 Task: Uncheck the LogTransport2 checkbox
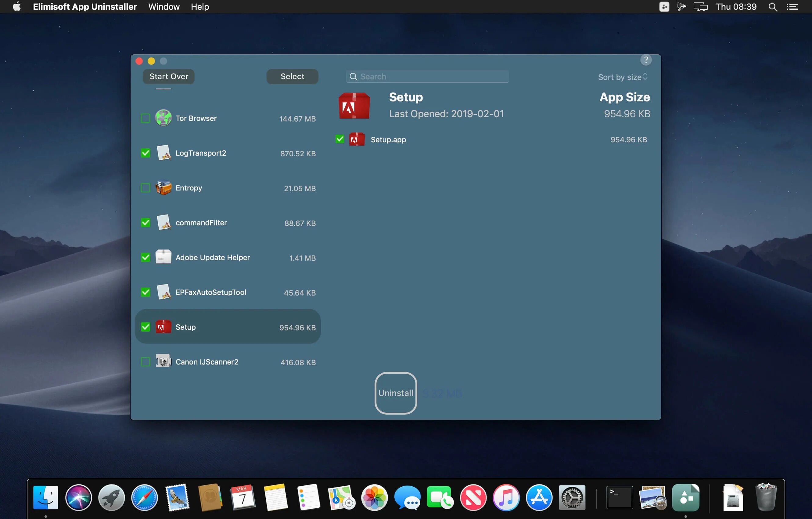click(x=145, y=153)
